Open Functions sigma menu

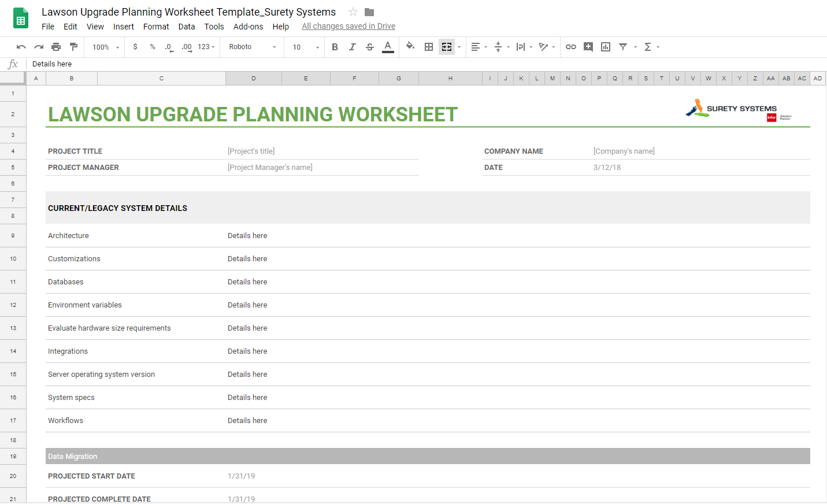(x=651, y=47)
